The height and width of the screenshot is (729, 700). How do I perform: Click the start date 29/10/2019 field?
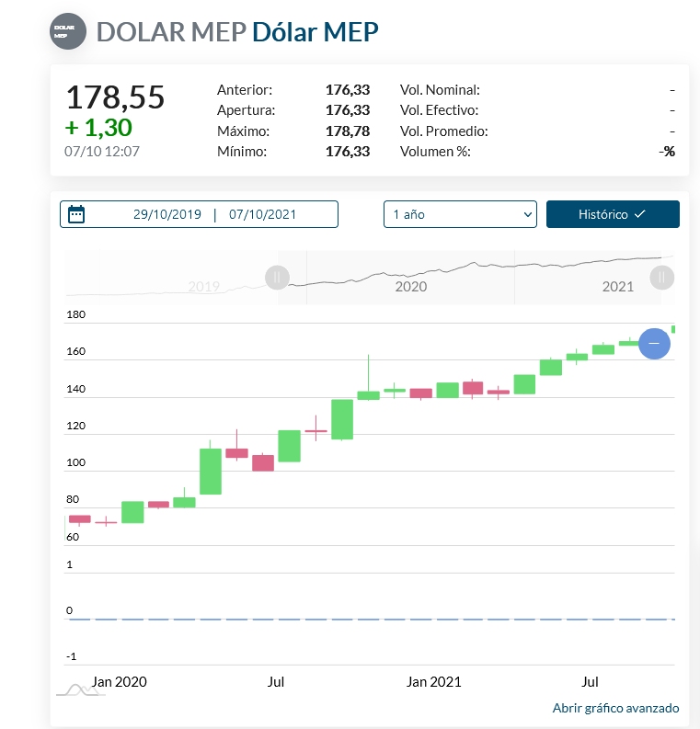point(166,214)
